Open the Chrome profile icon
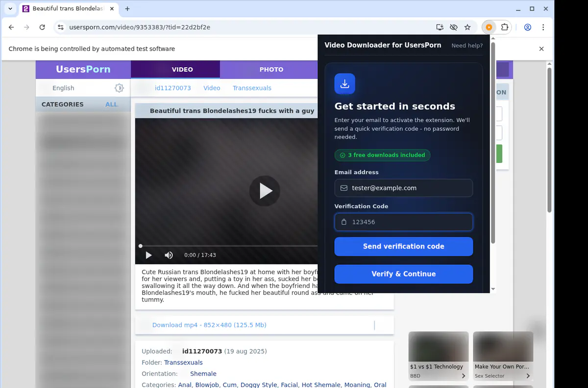The image size is (588, 388). [528, 27]
